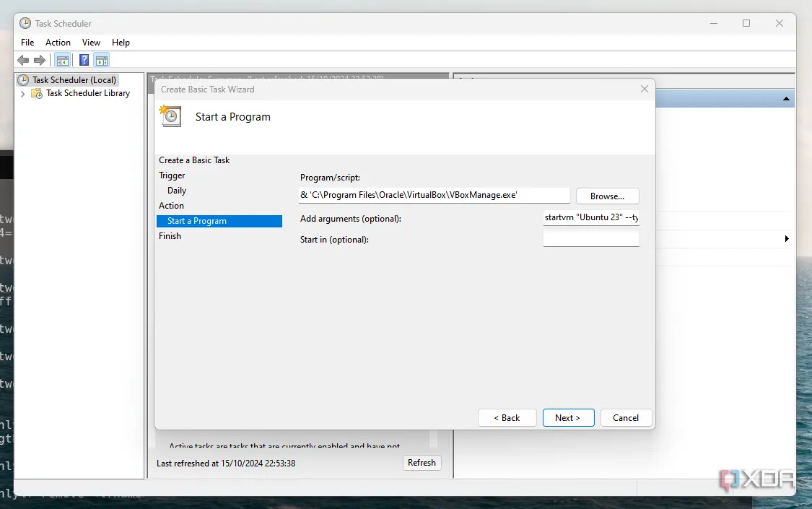The image size is (812, 509).
Task: Click the Back arrow toolbar icon
Action: pyautogui.click(x=23, y=61)
